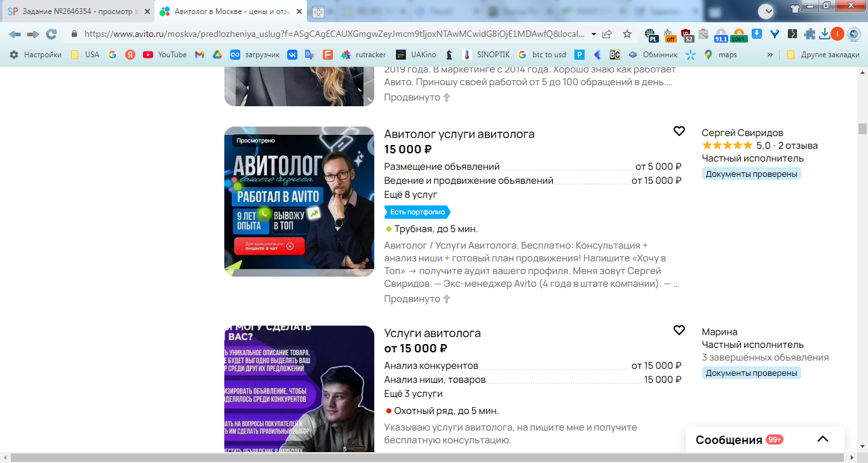868x463 pixels.
Task: Click Размещение объявлений service row
Action: point(532,167)
